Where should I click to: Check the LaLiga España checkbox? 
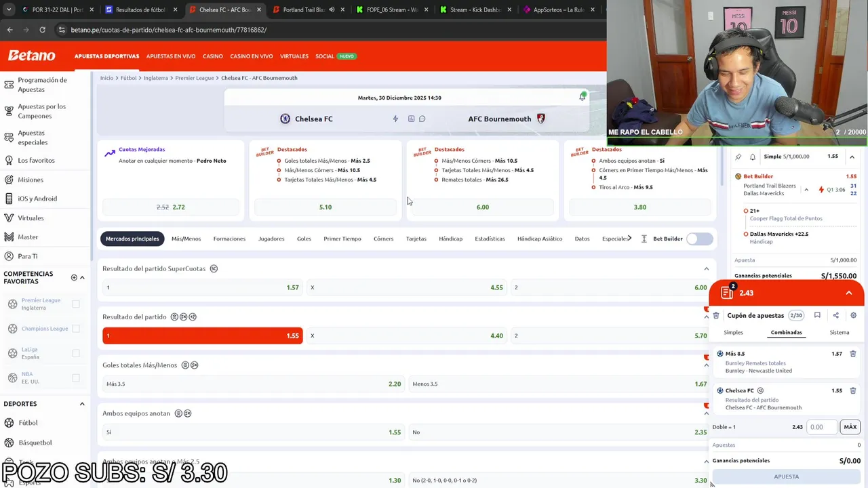[x=76, y=353]
